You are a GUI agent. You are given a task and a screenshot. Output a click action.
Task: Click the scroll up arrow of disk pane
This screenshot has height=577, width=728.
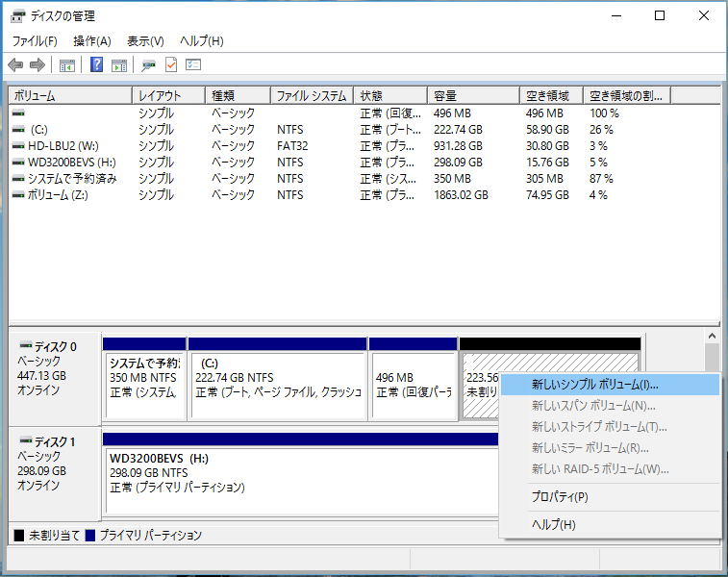713,336
